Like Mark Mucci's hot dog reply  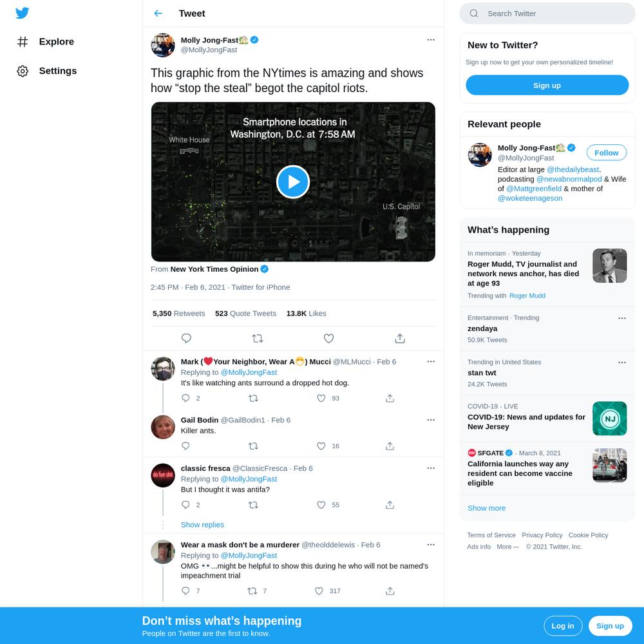coord(321,399)
